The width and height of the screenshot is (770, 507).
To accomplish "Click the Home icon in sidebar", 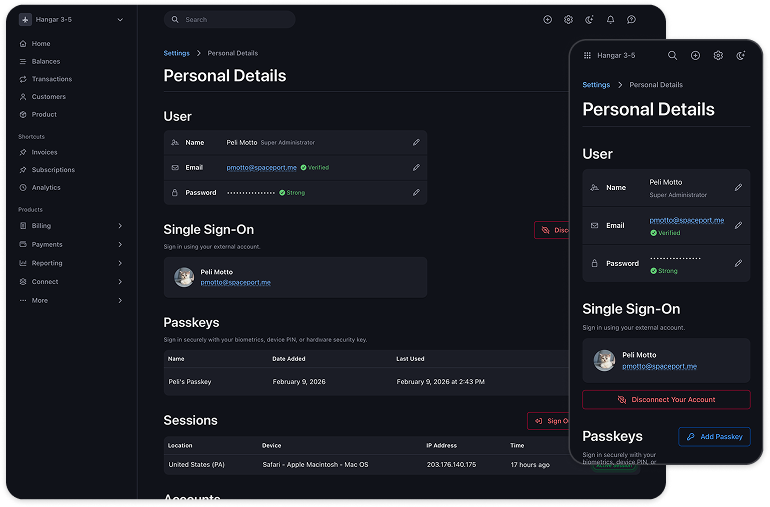I will point(23,44).
